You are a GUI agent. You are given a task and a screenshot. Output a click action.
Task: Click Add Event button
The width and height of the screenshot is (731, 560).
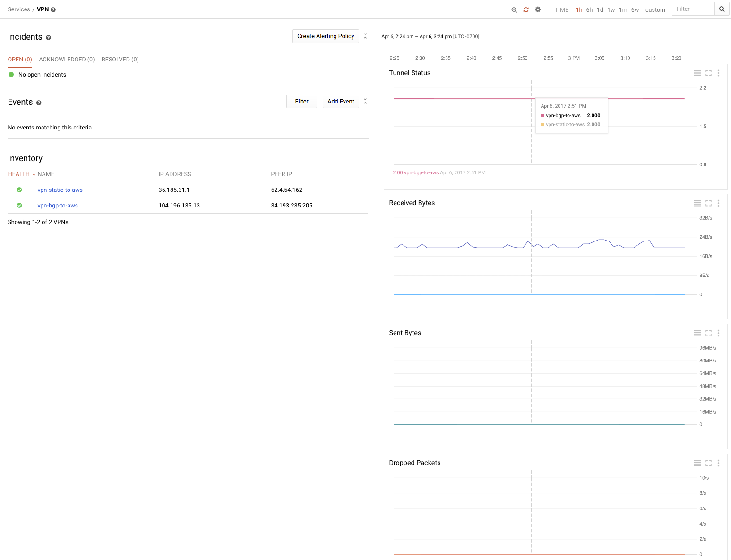coord(341,102)
